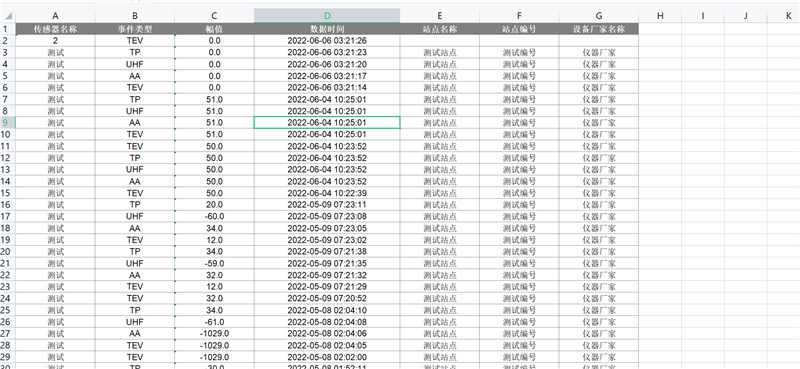The height and width of the screenshot is (369, 800).
Task: Select row 20 header
Action: click(x=8, y=251)
